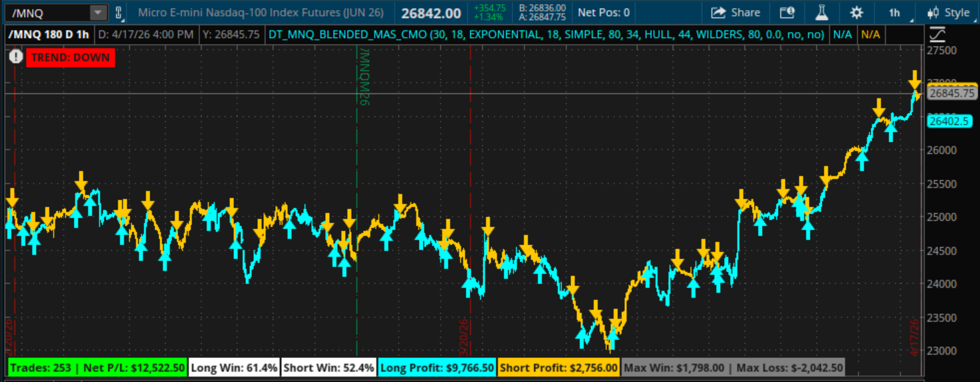Click the red TREND: DOWN label
The height and width of the screenshot is (382, 980).
[x=71, y=57]
